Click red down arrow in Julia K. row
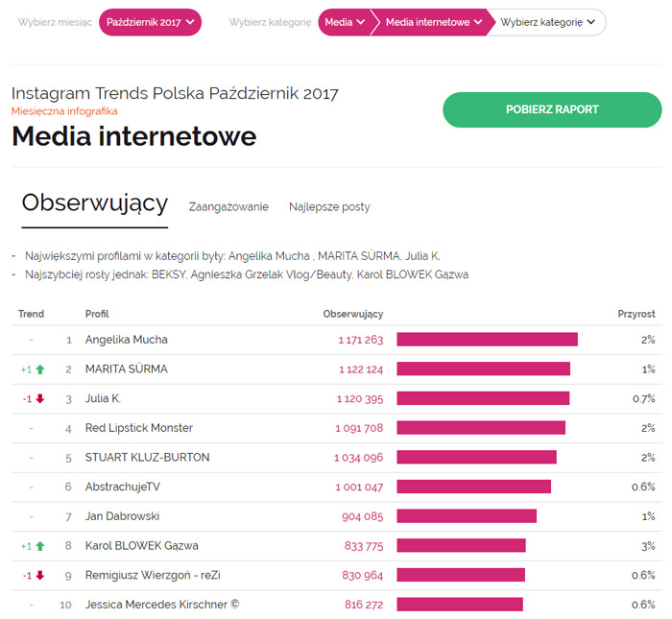 [x=40, y=399]
